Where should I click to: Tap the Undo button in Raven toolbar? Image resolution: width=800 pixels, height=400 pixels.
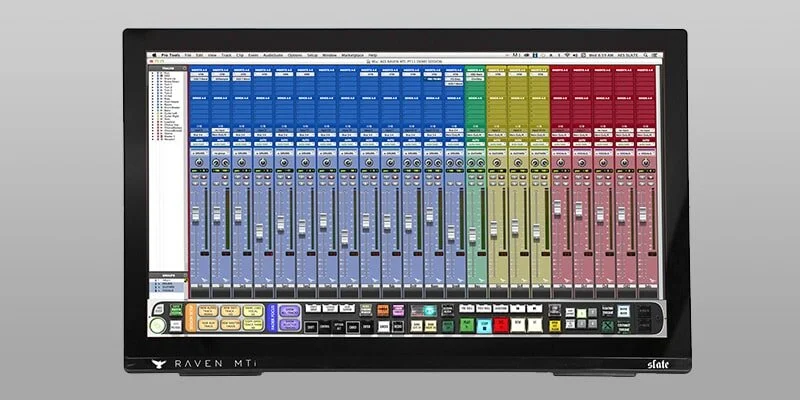[383, 327]
